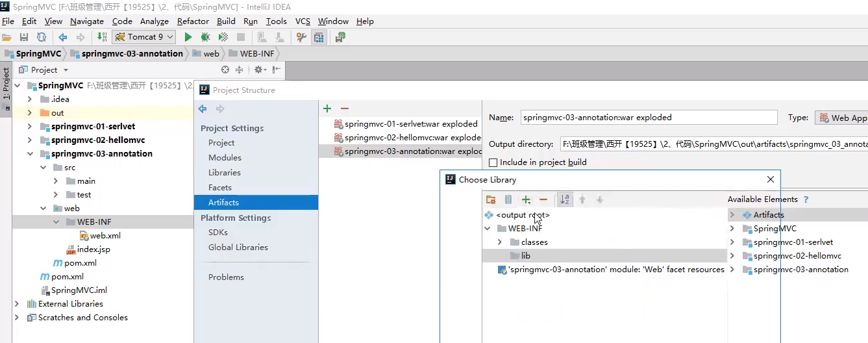Open the File menu
This screenshot has width=868, height=343.
8,21
